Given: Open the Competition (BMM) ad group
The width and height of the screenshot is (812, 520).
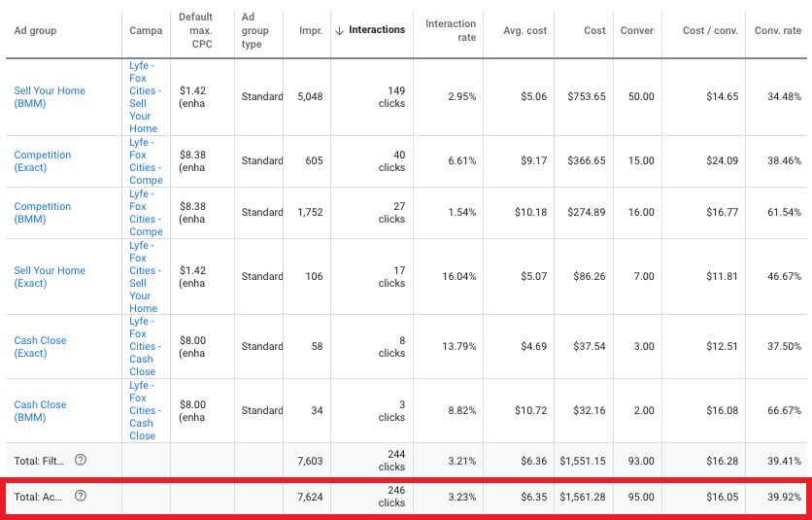Looking at the screenshot, I should [43, 212].
